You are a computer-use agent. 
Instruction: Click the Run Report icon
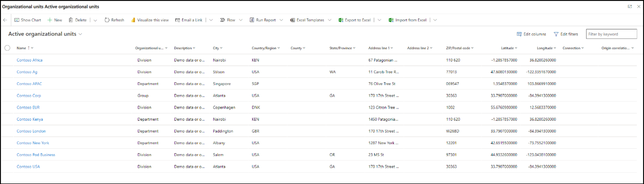pyautogui.click(x=252, y=20)
